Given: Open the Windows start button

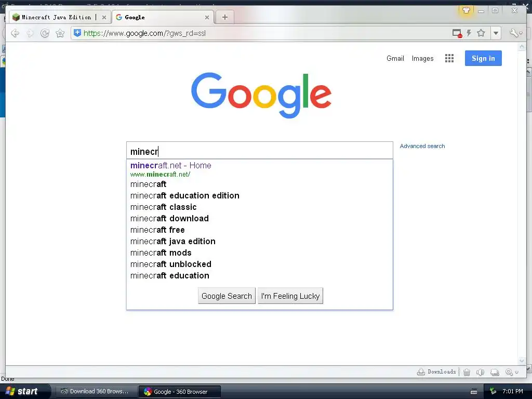Looking at the screenshot, I should click(24, 392).
